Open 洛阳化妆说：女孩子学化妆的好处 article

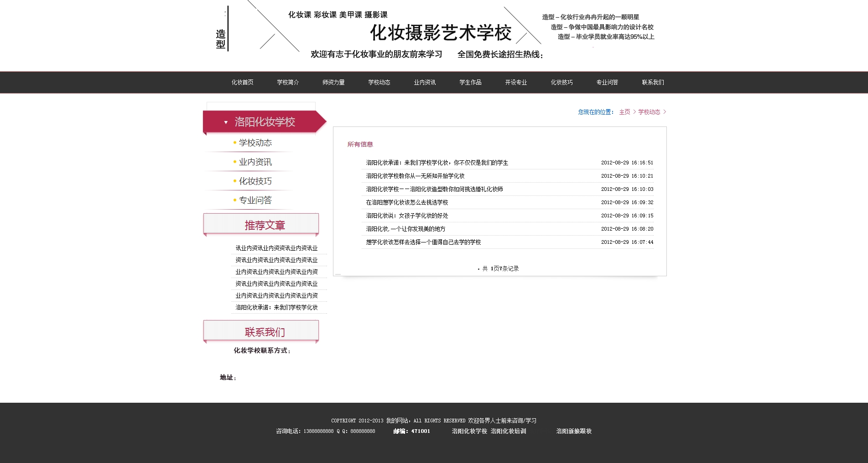pos(407,216)
